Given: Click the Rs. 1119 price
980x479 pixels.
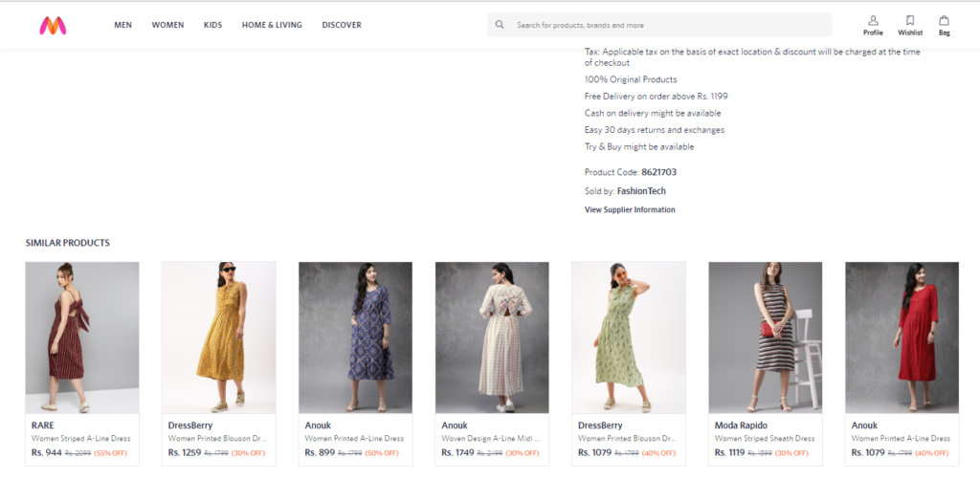Looking at the screenshot, I should 730,452.
